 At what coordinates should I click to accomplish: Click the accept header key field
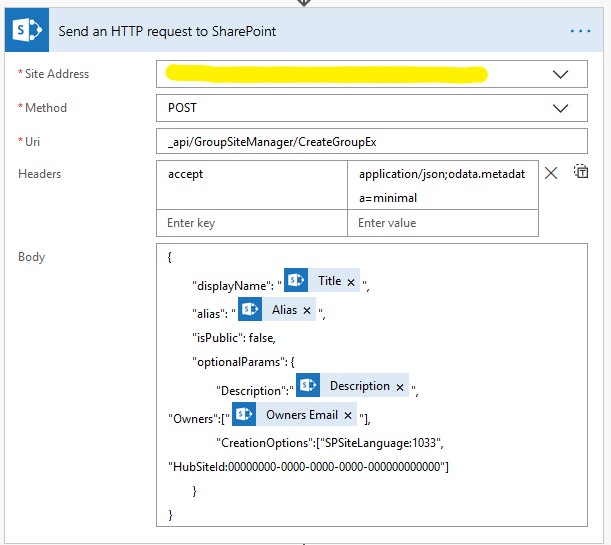pos(252,185)
